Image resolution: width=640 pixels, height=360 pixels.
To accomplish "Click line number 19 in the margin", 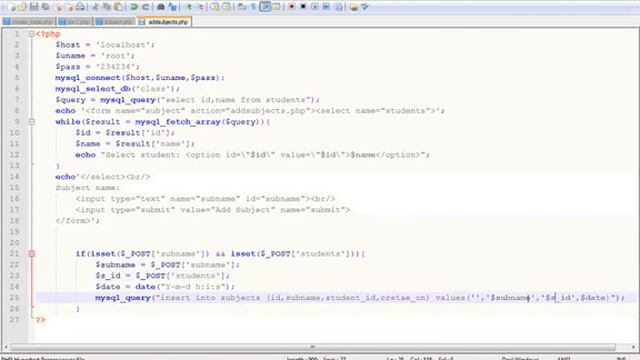I will [14, 232].
